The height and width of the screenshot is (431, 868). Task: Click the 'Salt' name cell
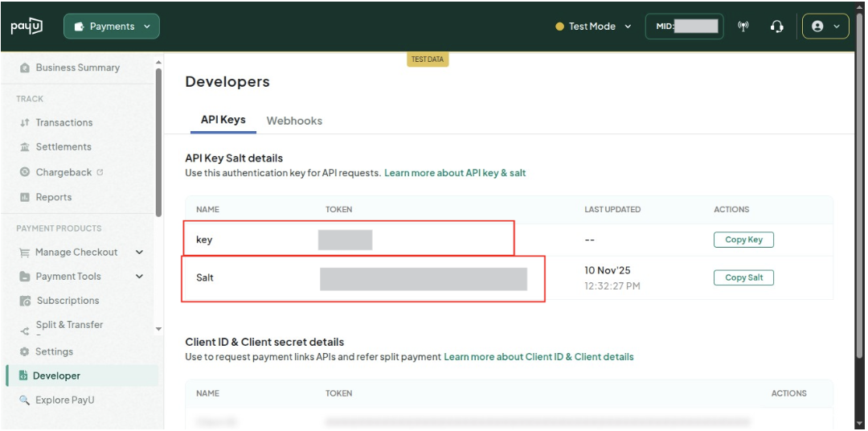(x=205, y=277)
